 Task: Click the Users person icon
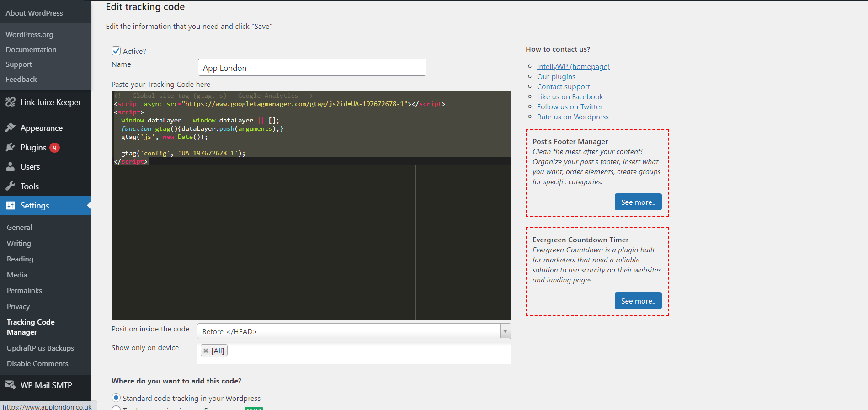[x=10, y=167]
